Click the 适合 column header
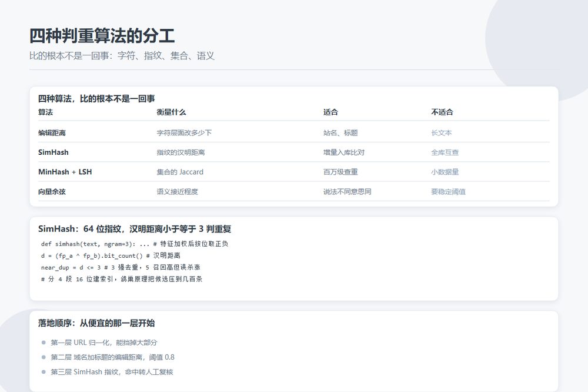This screenshot has height=392, width=588. (x=330, y=112)
